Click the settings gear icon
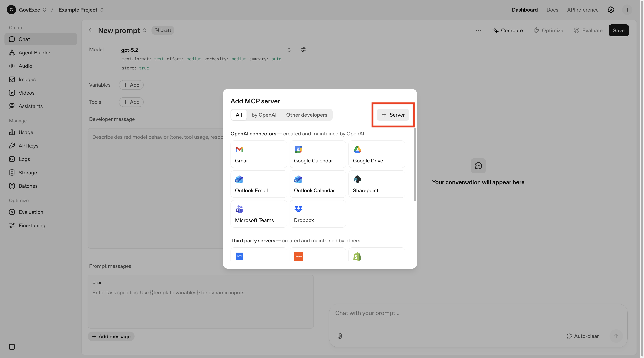Viewport: 644px width, 358px height. pos(610,10)
